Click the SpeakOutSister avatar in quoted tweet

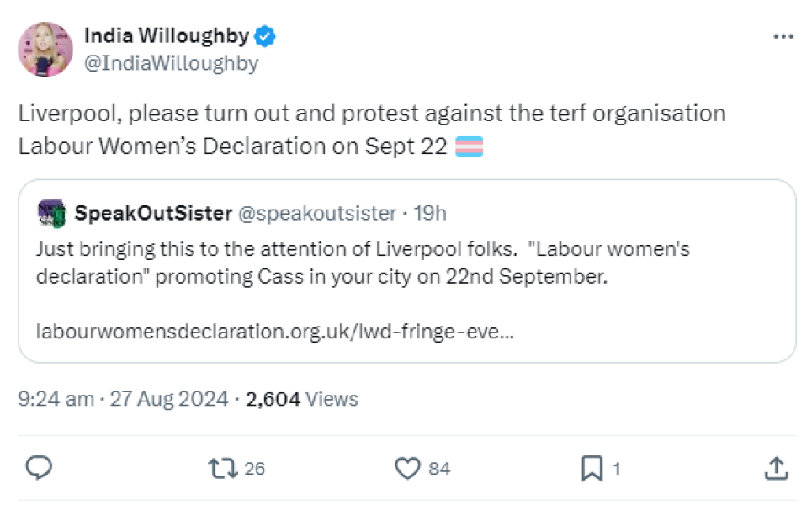click(x=51, y=214)
